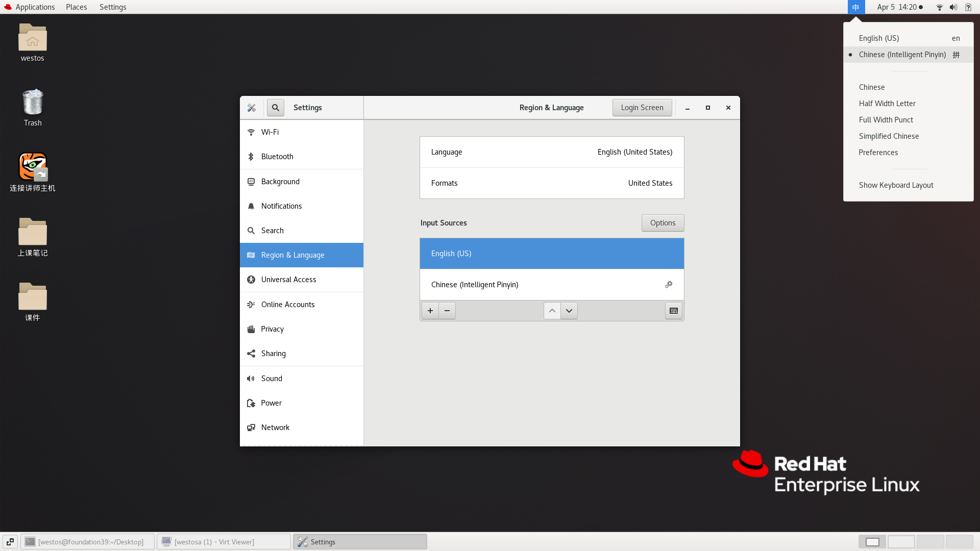
Task: Click the Wi-Fi settings icon
Action: click(x=253, y=132)
